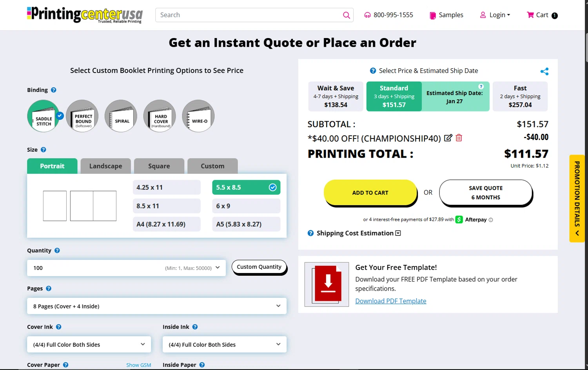Choose the 5.5 x 8.5 size
The width and height of the screenshot is (588, 370).
(246, 187)
